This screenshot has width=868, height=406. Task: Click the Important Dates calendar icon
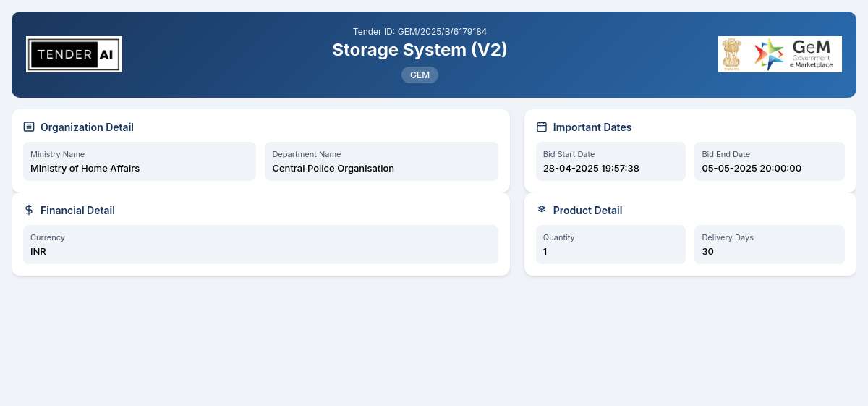pos(542,127)
